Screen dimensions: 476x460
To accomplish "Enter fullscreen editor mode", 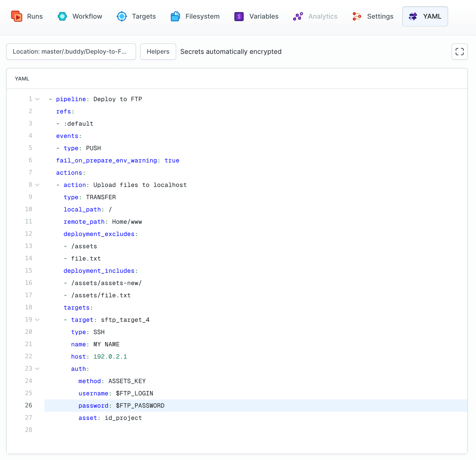I will pyautogui.click(x=459, y=52).
